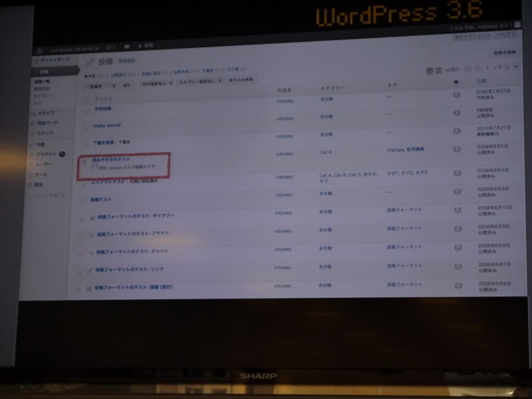The width and height of the screenshot is (532, 399).
Task: Select 投稿 in the sidebar menu
Action: (55, 72)
